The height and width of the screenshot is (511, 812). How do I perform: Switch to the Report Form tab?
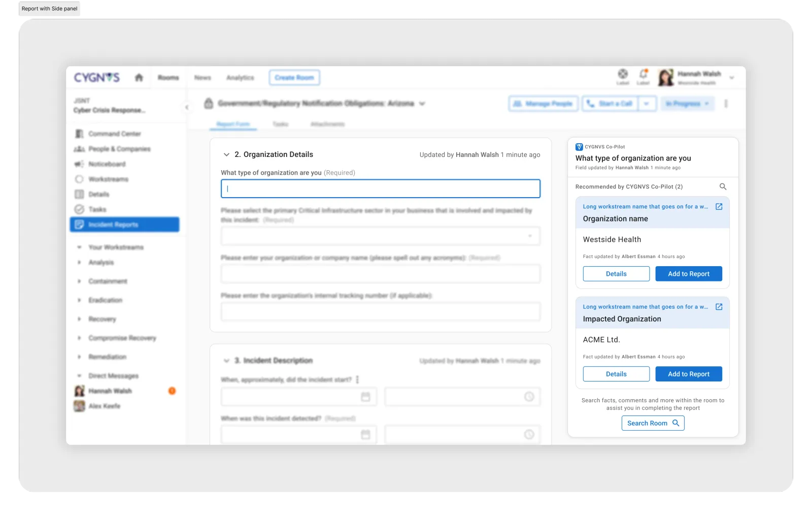[233, 124]
